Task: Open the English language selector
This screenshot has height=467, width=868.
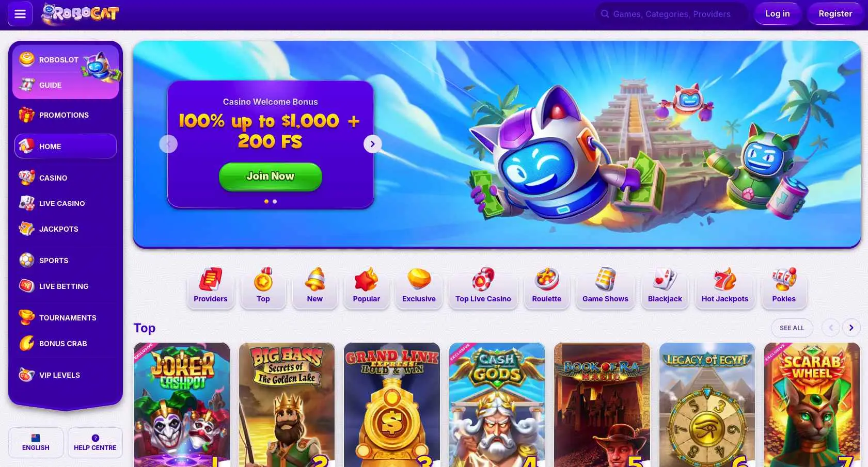Action: coord(36,442)
